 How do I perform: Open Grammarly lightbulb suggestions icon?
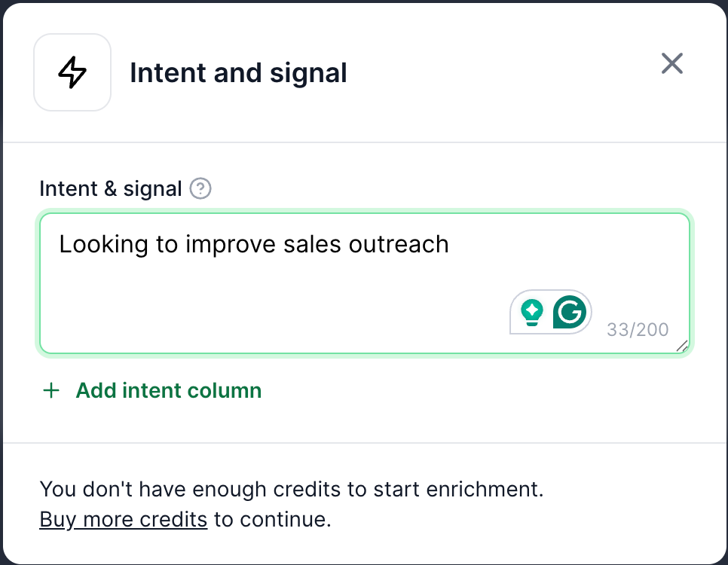click(532, 311)
